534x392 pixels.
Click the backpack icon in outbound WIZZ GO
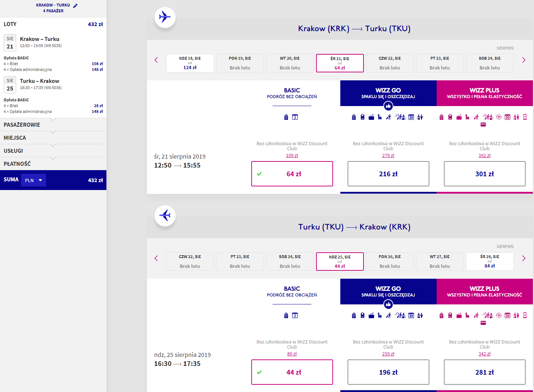354,117
